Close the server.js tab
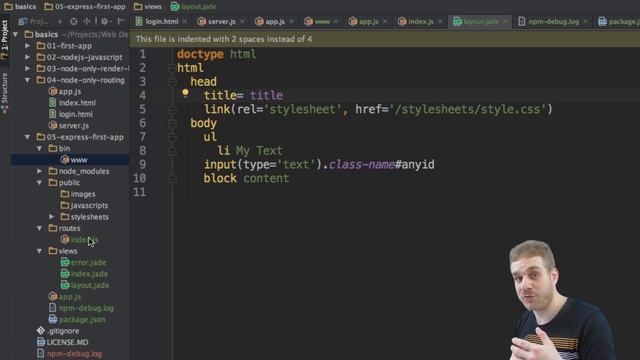The image size is (640, 360). coord(242,21)
